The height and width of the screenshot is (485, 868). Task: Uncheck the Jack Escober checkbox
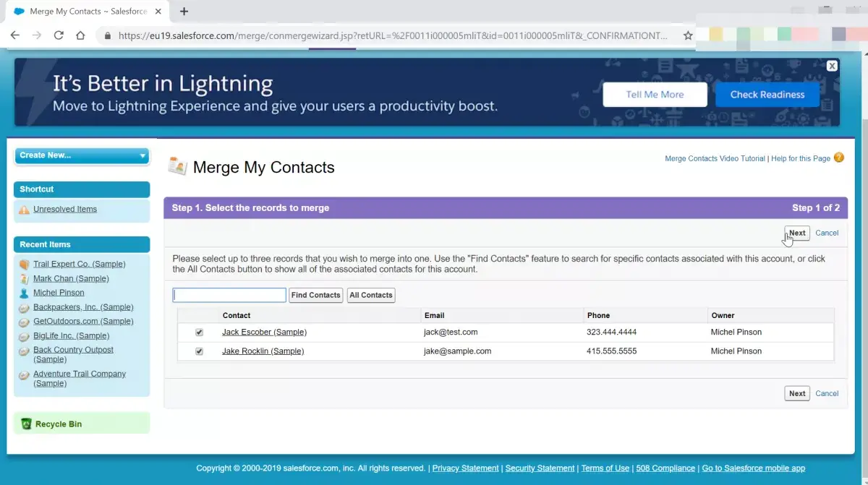click(x=199, y=332)
